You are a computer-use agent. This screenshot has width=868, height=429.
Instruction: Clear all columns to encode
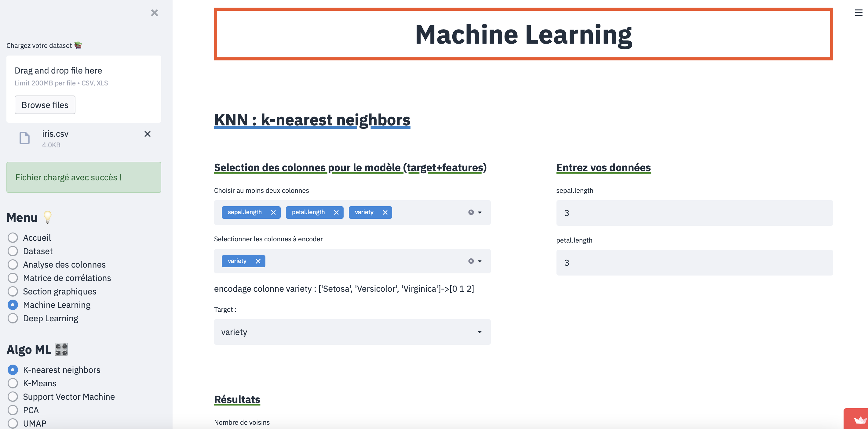click(x=471, y=261)
